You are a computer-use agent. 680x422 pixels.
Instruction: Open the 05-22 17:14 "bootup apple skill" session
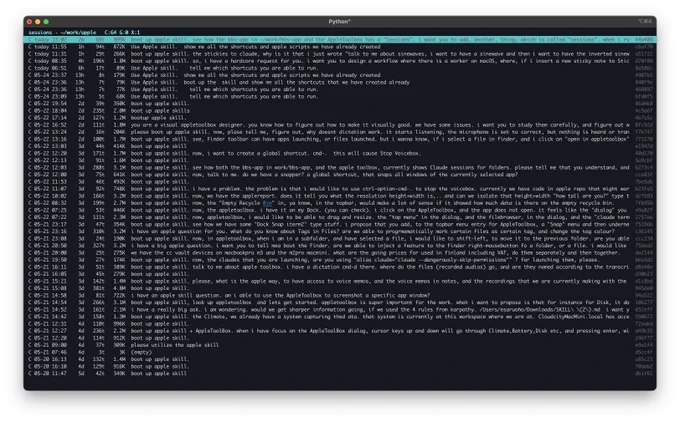(x=340, y=118)
